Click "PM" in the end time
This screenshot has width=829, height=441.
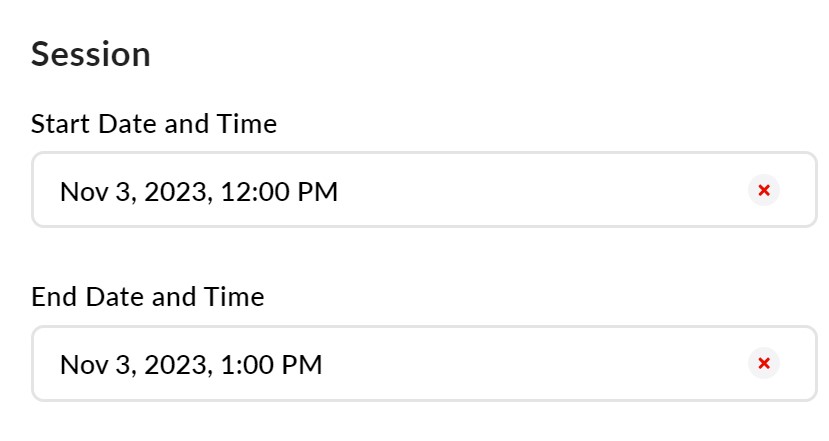[x=304, y=364]
